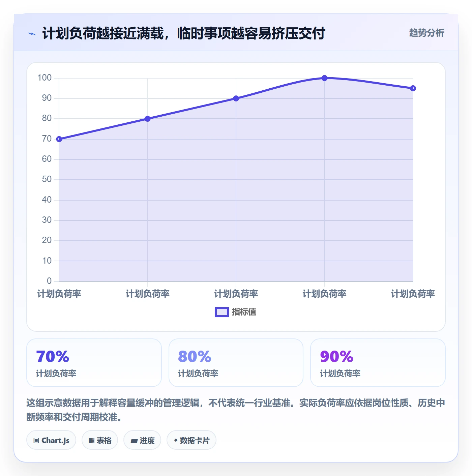Click the y-axis label 100

tap(45, 78)
